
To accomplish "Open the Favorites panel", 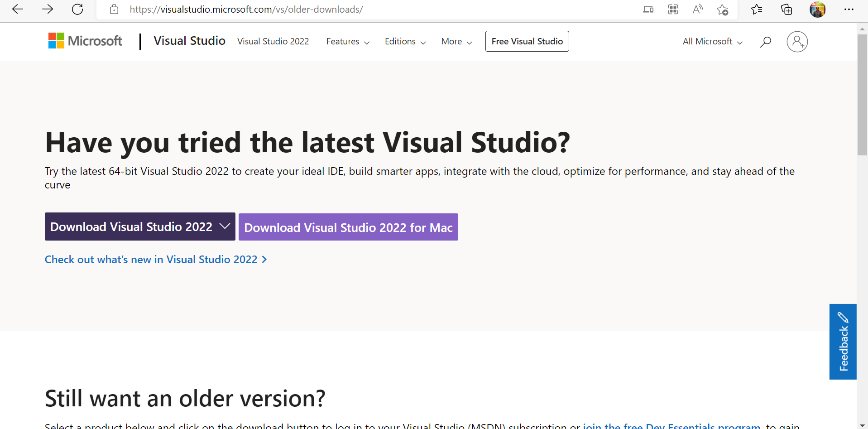I will click(x=757, y=9).
